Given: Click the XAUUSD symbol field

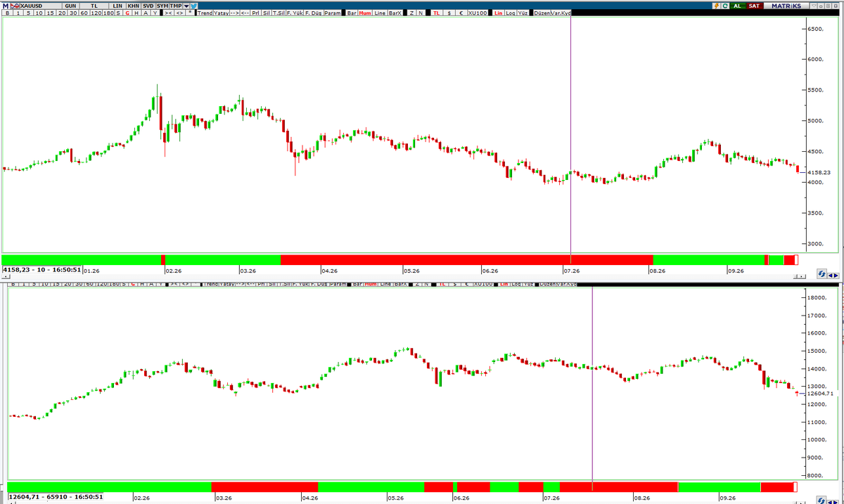Looking at the screenshot, I should 41,6.
